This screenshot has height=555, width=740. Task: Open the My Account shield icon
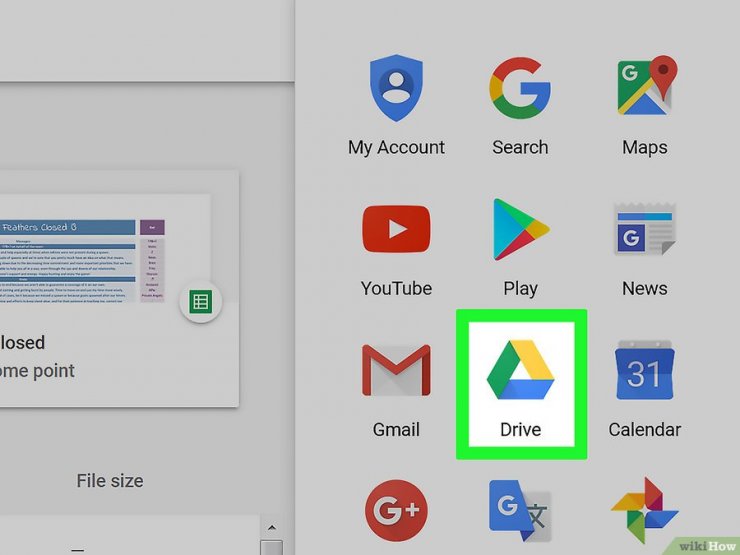pos(396,88)
